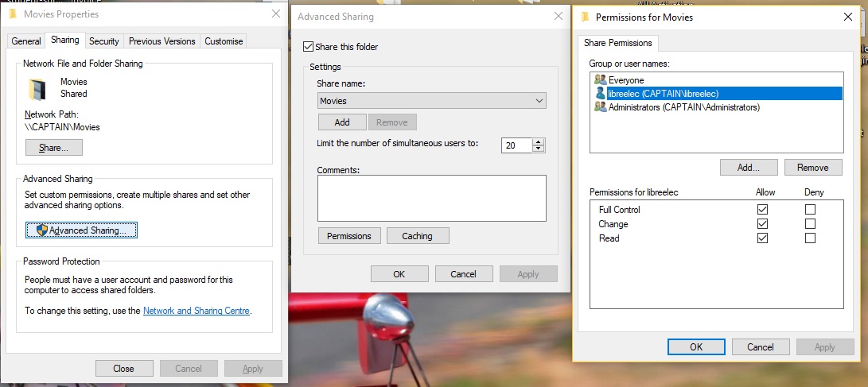Select the Everyone group entry
This screenshot has width=868, height=387.
pyautogui.click(x=625, y=80)
